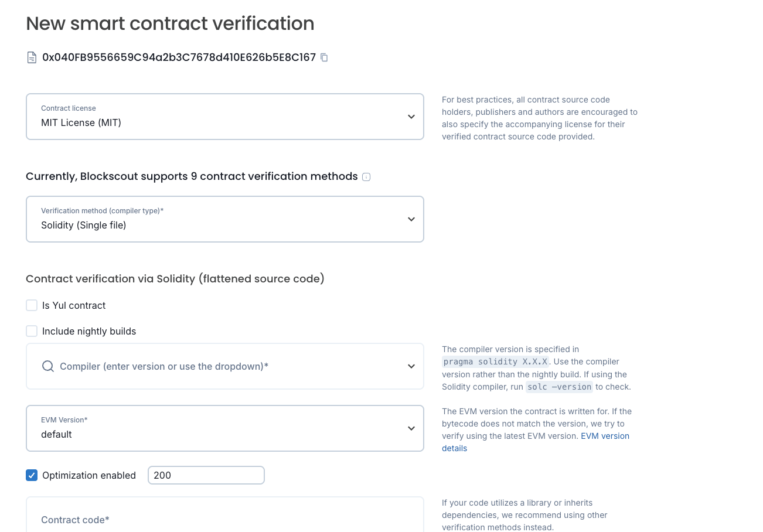Click inside the Contract code text area

point(225,520)
